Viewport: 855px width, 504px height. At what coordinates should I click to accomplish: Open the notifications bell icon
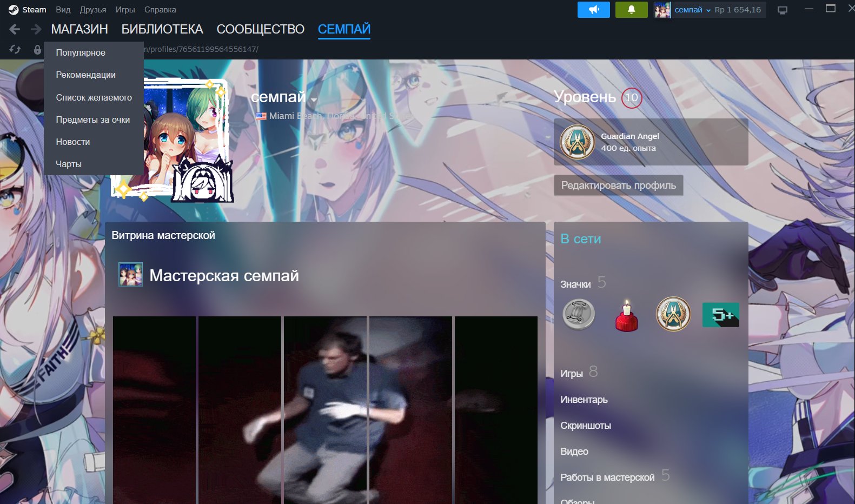(x=631, y=10)
